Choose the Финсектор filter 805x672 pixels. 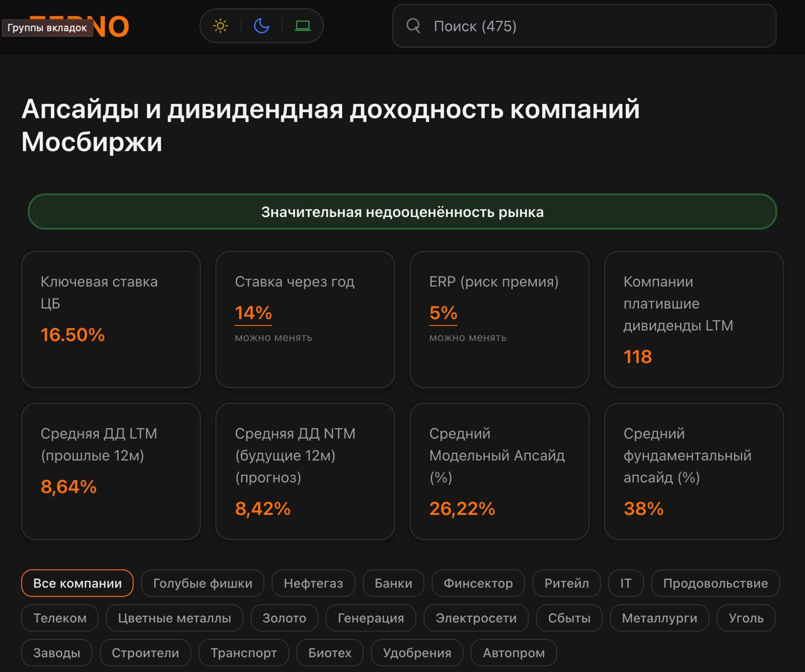(479, 583)
